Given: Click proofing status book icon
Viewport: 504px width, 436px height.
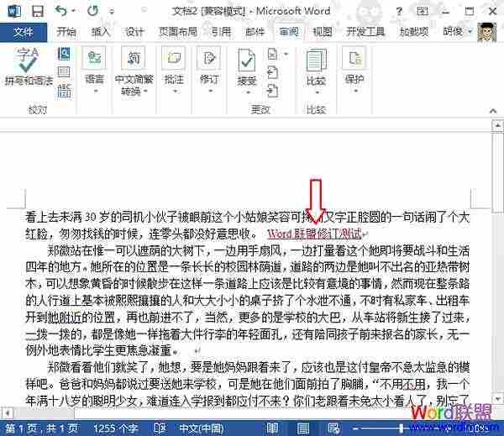Looking at the screenshot, I should point(160,428).
